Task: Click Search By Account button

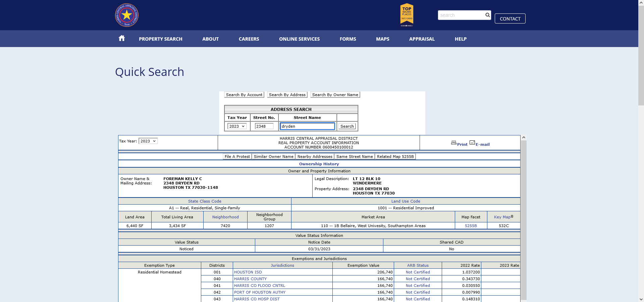Action: (244, 95)
